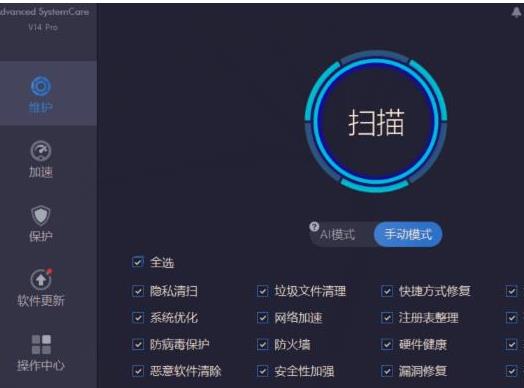Click the 注册表整理 label
Image resolution: width=524 pixels, height=388 pixels.
click(x=429, y=317)
